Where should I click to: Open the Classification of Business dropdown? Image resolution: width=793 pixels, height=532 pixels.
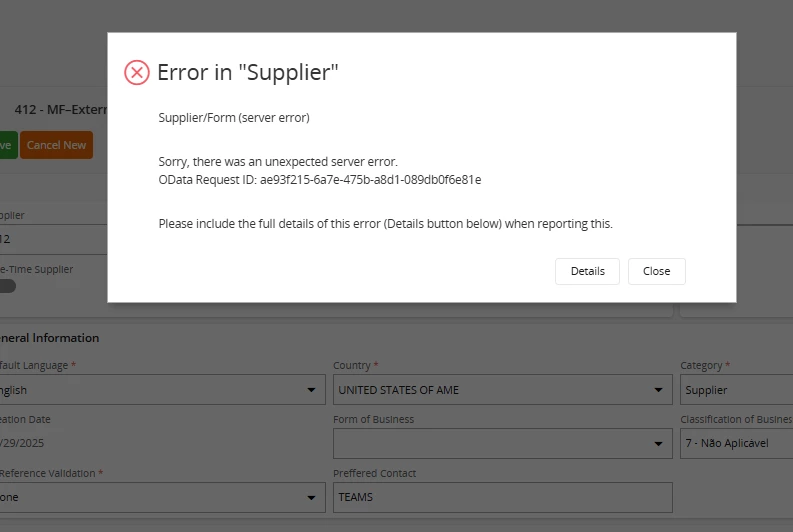(736, 444)
